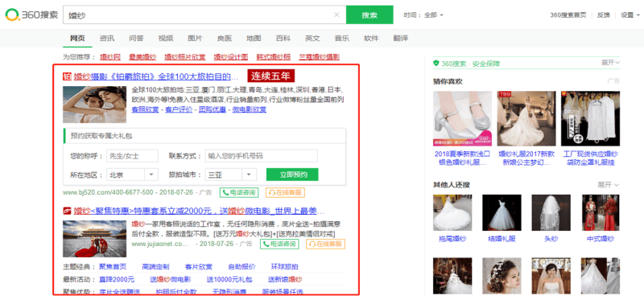Expand the 其他人还搜 section

[609, 185]
